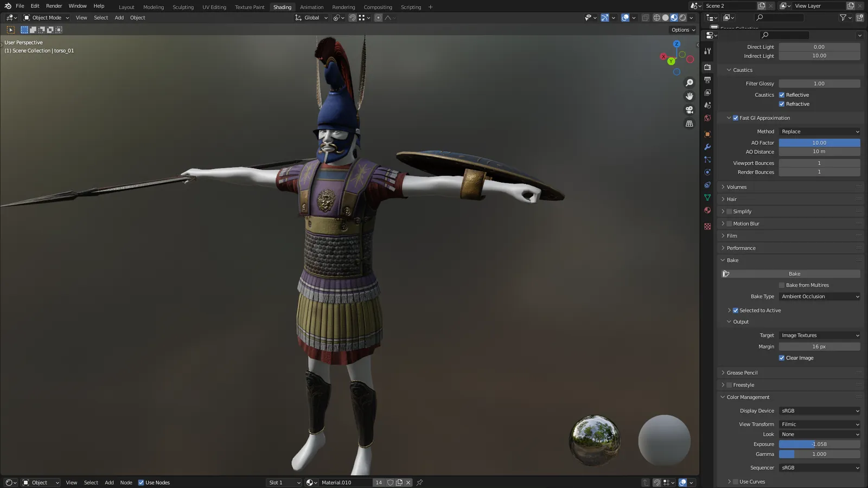
Task: Open the Tool properties tab icon
Action: click(x=707, y=51)
